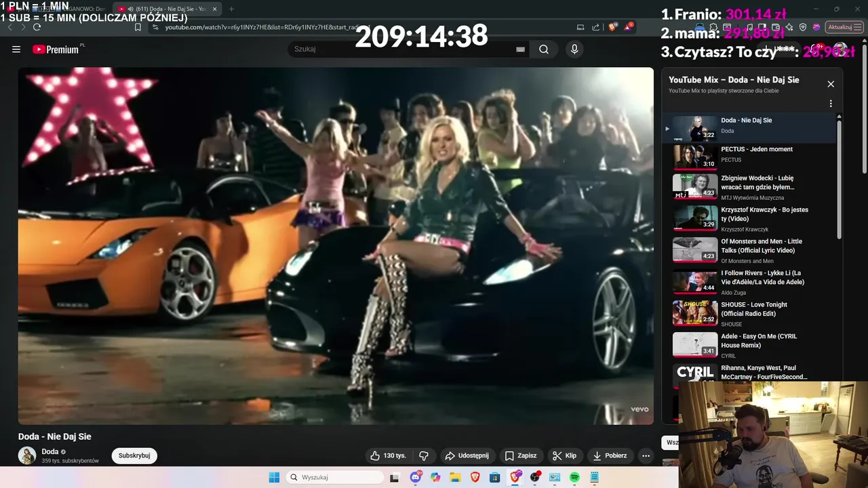Click the Klip scissors button
Viewport: 868px width, 488px height.
pyautogui.click(x=564, y=455)
